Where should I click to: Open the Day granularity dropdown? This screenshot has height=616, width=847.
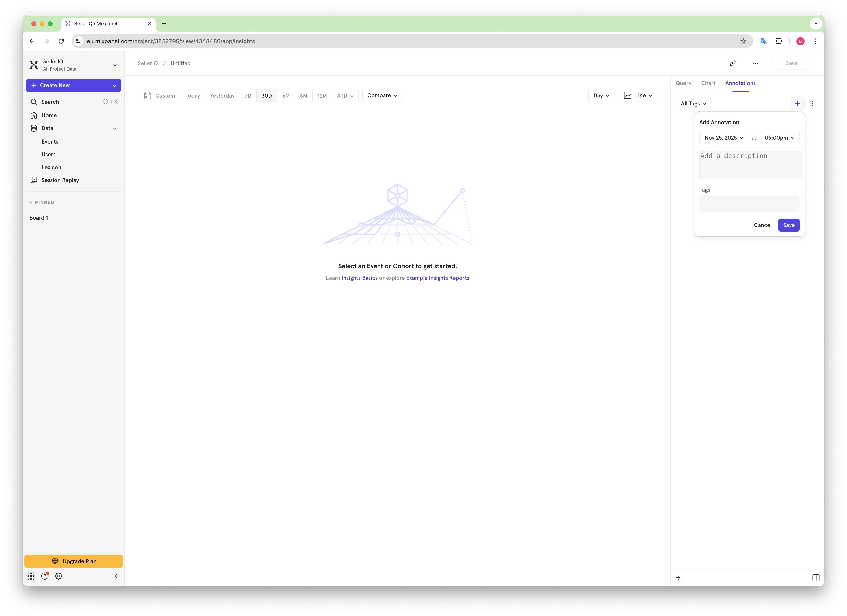point(601,95)
